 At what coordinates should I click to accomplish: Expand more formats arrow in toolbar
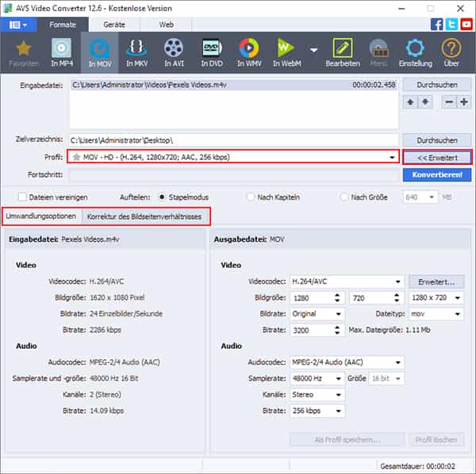314,50
